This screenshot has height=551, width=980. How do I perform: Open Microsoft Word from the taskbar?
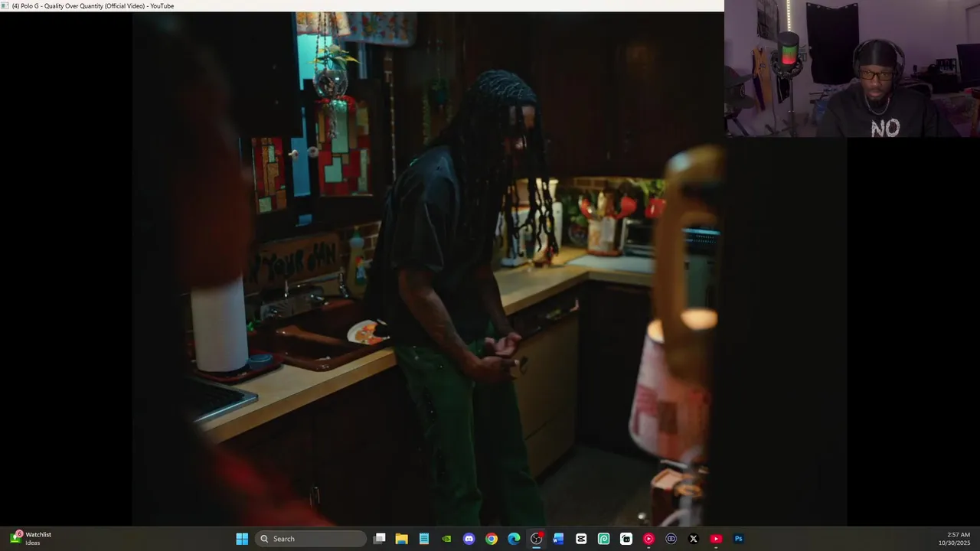click(x=558, y=539)
